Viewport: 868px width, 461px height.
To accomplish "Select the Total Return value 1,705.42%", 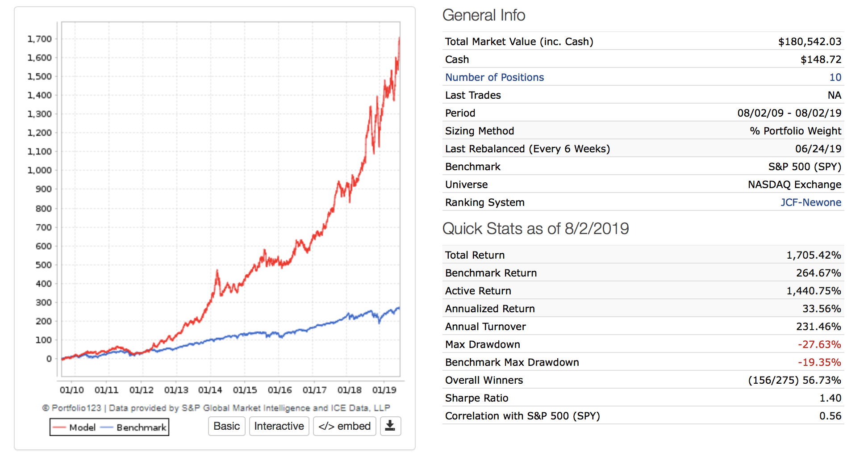I will (x=814, y=255).
